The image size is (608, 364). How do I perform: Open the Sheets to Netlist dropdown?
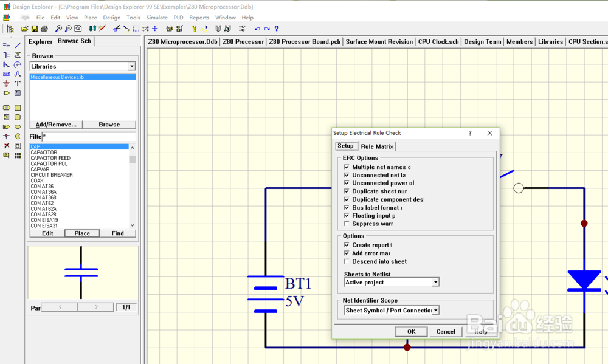(435, 282)
